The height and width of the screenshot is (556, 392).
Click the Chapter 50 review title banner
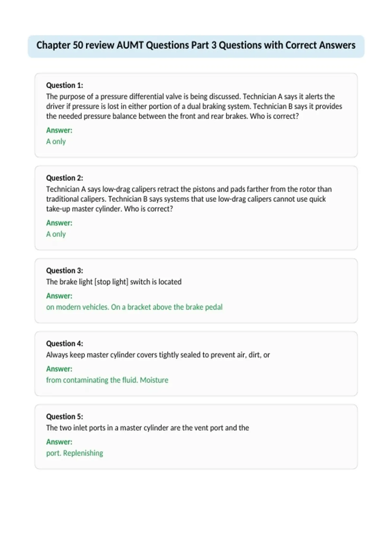196,46
